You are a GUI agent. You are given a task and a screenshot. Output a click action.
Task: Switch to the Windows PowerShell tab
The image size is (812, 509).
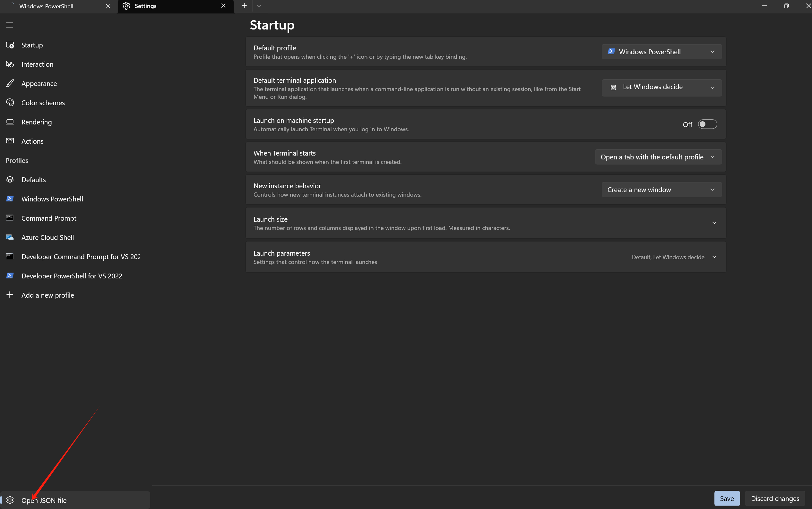[59, 6]
